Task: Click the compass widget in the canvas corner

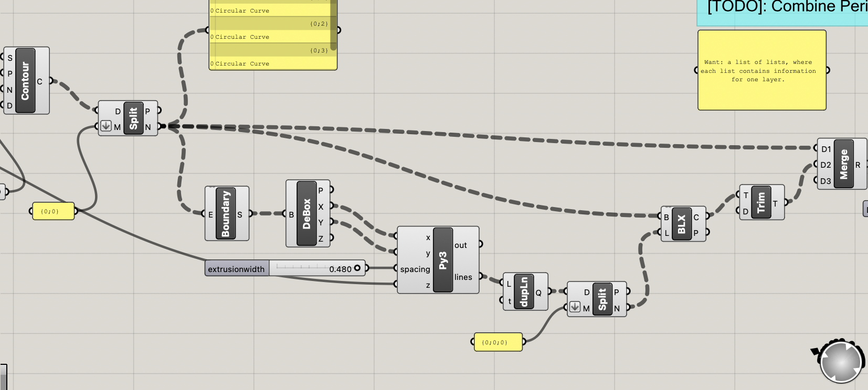Action: coord(841,362)
